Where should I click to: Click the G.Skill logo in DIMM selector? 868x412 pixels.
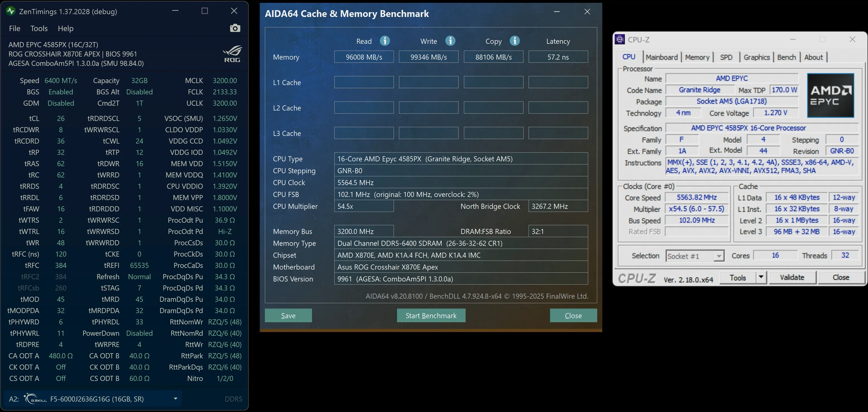click(35, 399)
